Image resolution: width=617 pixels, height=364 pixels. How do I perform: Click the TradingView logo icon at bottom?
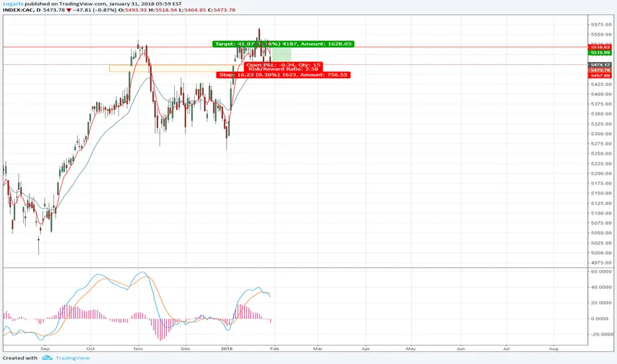47,357
